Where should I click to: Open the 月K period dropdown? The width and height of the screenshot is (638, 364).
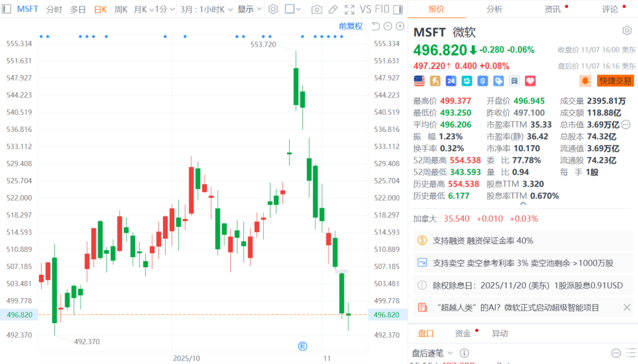click(144, 9)
